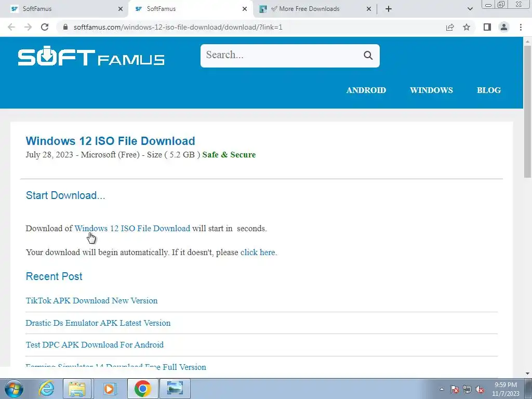This screenshot has height=399, width=532.
Task: Click the muted volume tray icon
Action: 480,389
